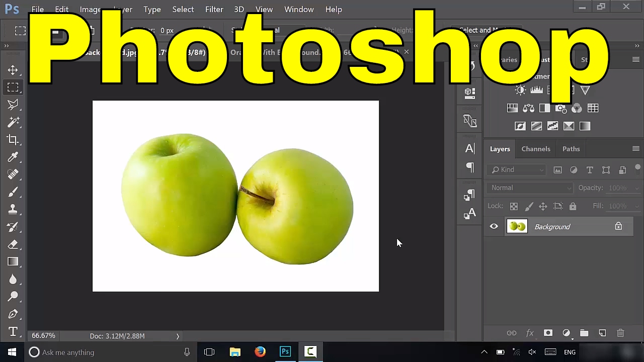Image resolution: width=644 pixels, height=362 pixels.
Task: Toggle adjustment layer filter
Action: [574, 170]
